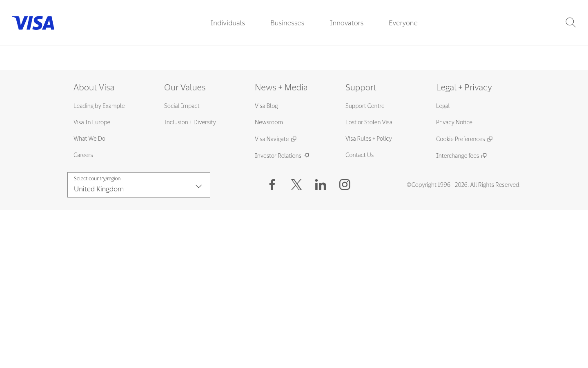
Task: Click external-link icon beside Cookie Preferences
Action: (490, 139)
